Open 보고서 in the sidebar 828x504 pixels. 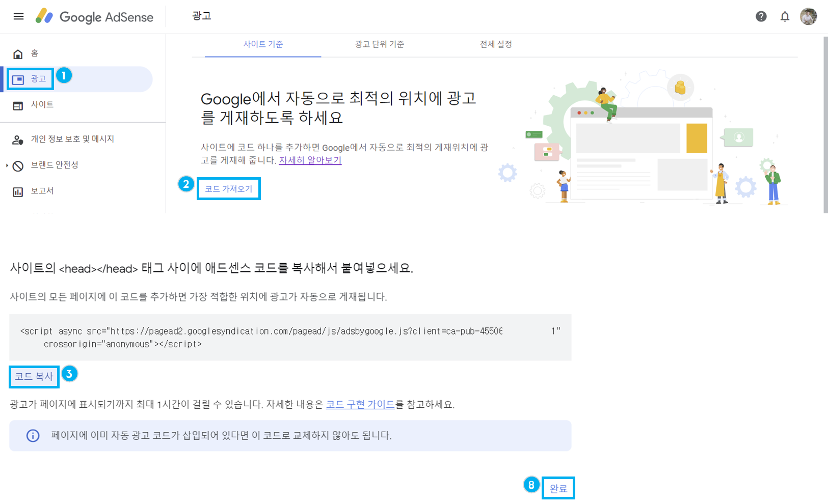42,191
